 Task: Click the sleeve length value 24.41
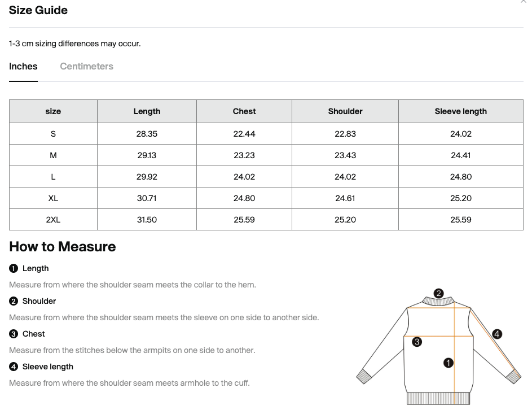461,155
